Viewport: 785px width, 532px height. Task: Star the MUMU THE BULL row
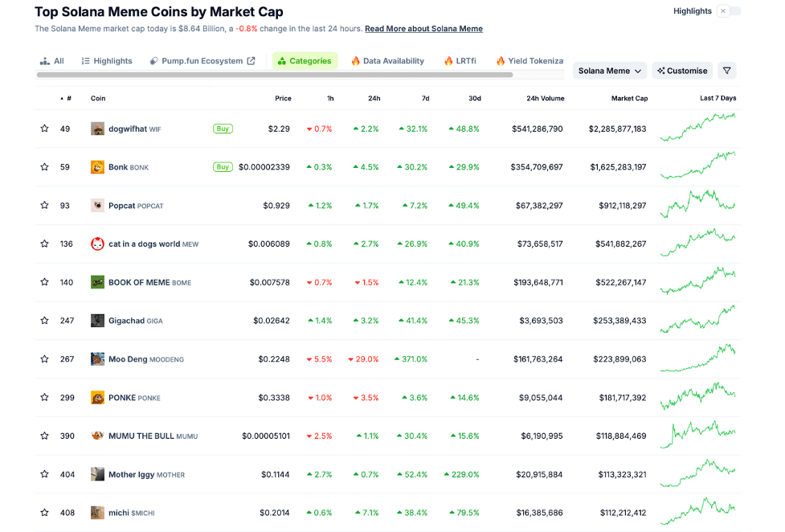[x=44, y=436]
